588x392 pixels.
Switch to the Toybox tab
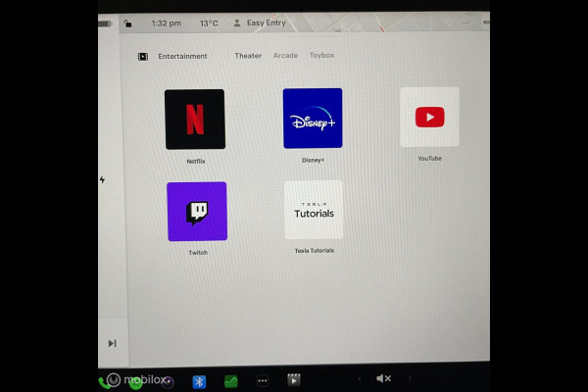(321, 55)
